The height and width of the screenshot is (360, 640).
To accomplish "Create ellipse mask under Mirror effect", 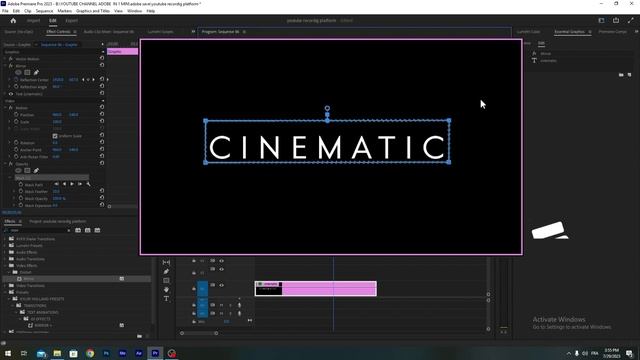I will pyautogui.click(x=18, y=72).
